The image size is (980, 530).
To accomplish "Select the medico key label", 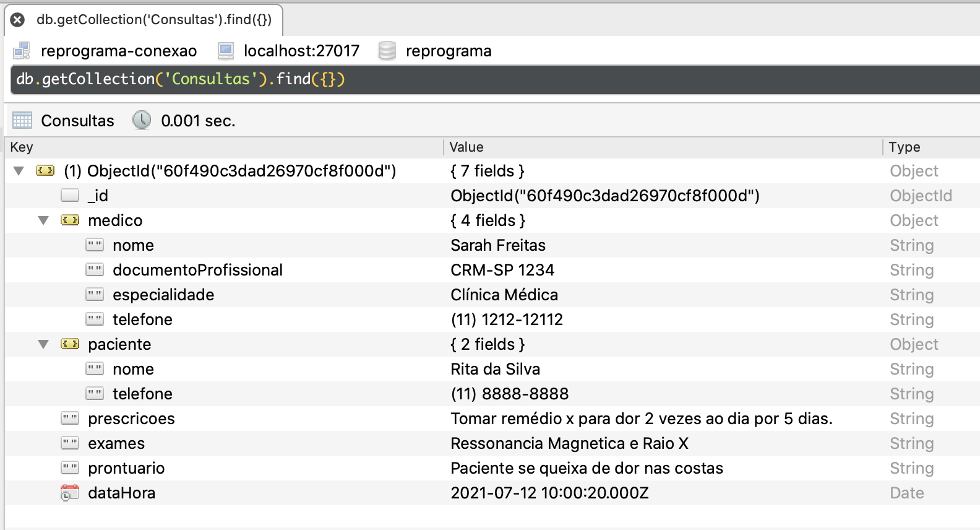I will [115, 220].
